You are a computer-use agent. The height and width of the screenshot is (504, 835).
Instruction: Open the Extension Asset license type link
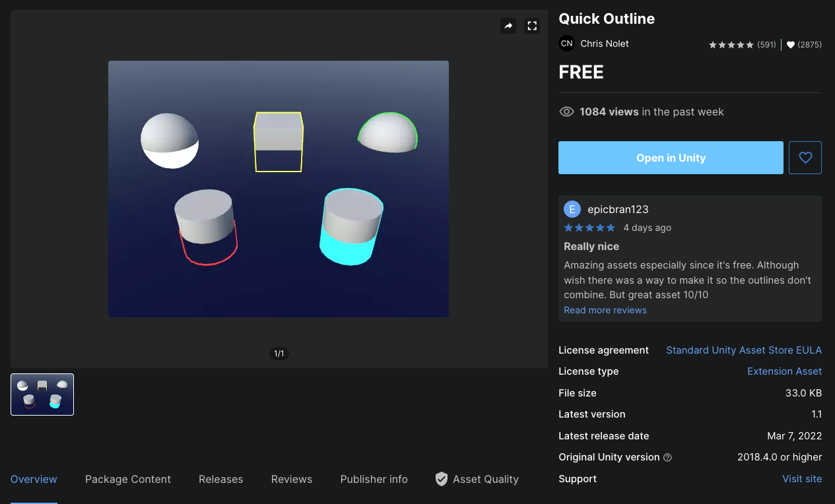(x=784, y=371)
